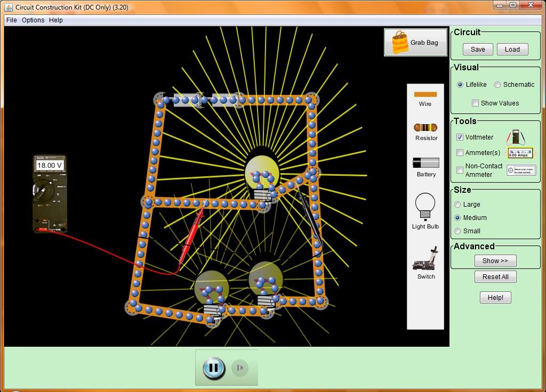This screenshot has height=392, width=546.
Task: Select Schematic visual mode
Action: pyautogui.click(x=497, y=85)
